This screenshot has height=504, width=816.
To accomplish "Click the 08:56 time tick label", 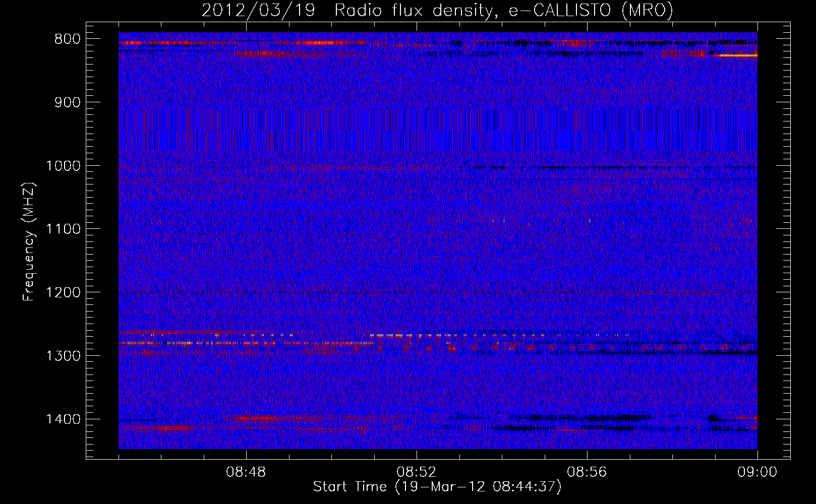I will tap(587, 472).
